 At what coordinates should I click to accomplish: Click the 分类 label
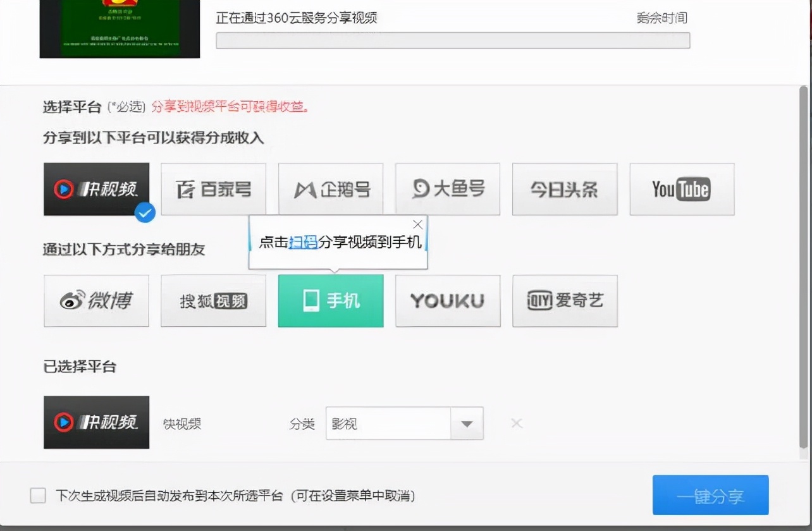(302, 424)
